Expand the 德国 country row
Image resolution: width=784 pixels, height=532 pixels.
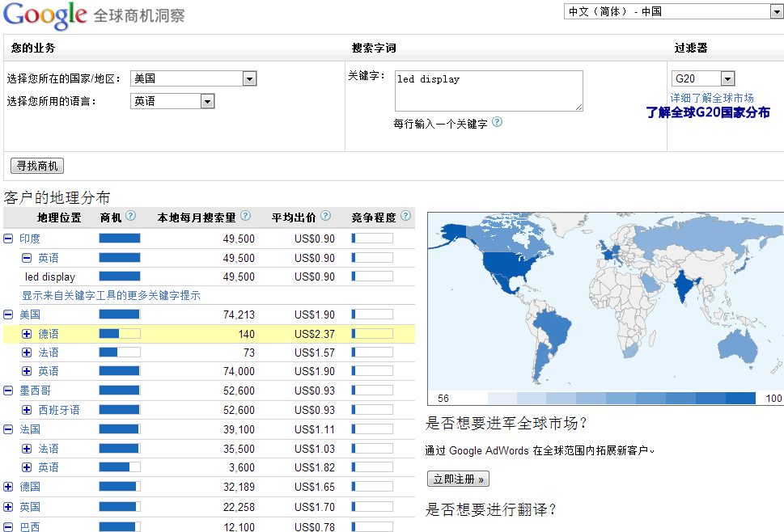8,487
